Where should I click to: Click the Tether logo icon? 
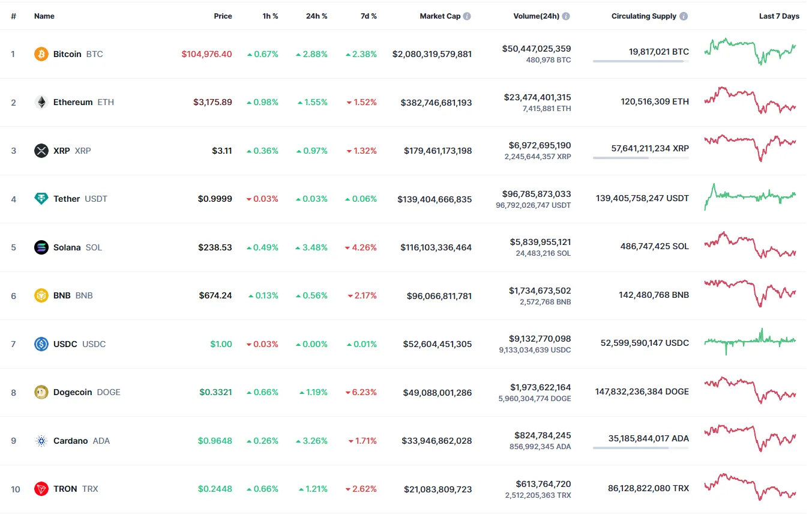point(41,199)
